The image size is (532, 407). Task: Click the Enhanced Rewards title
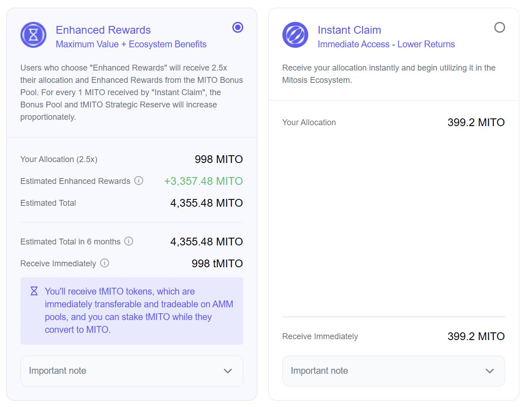coord(103,30)
